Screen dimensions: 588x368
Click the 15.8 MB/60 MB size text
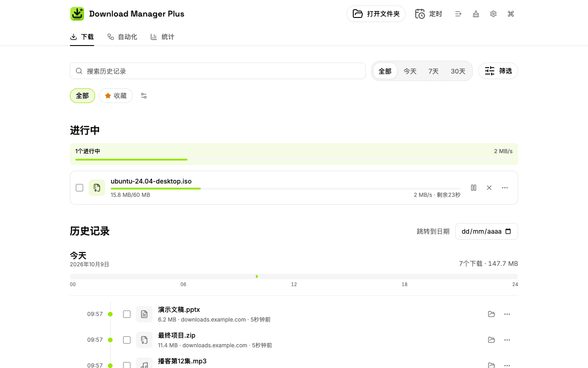coord(130,195)
